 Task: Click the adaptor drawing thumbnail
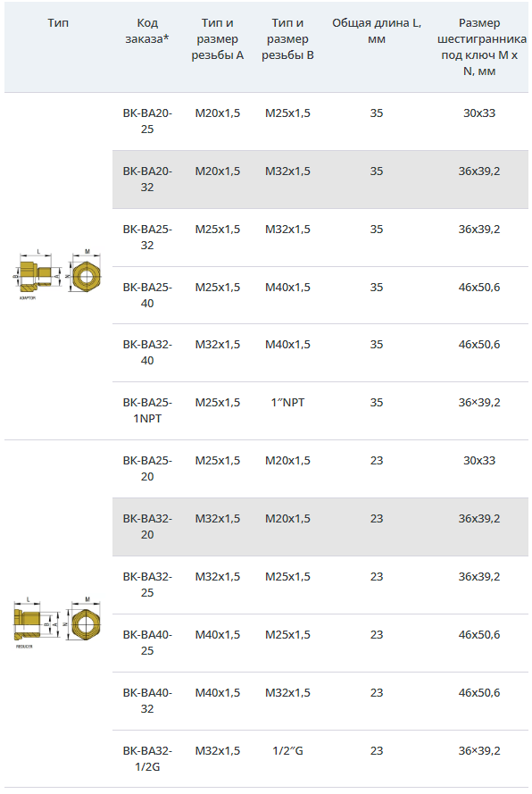(x=57, y=274)
